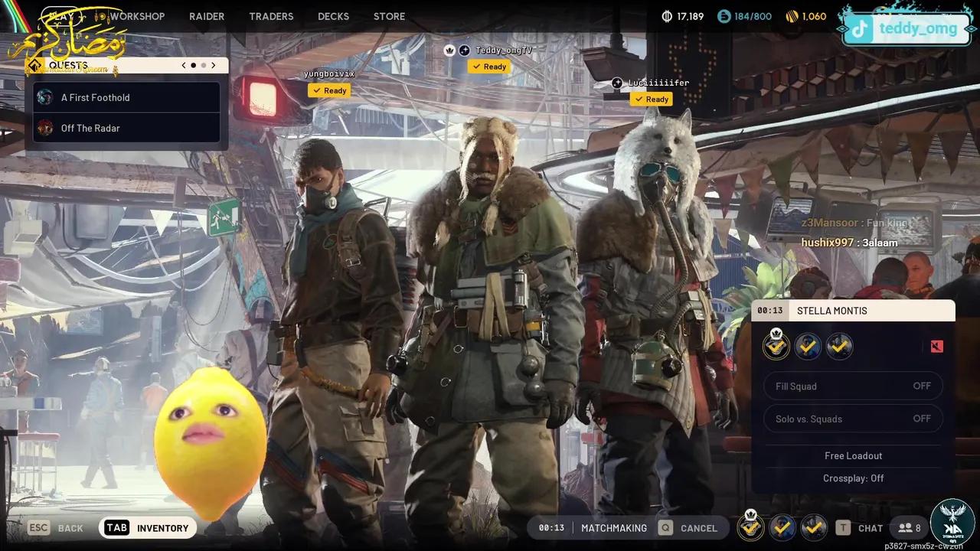980x551 pixels.
Task: Go to next page of Quests panel
Action: click(x=214, y=66)
